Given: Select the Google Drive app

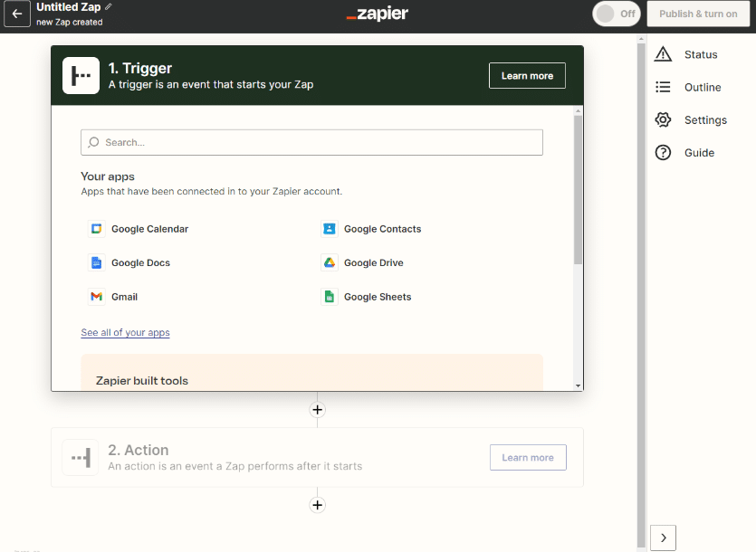Looking at the screenshot, I should (372, 262).
